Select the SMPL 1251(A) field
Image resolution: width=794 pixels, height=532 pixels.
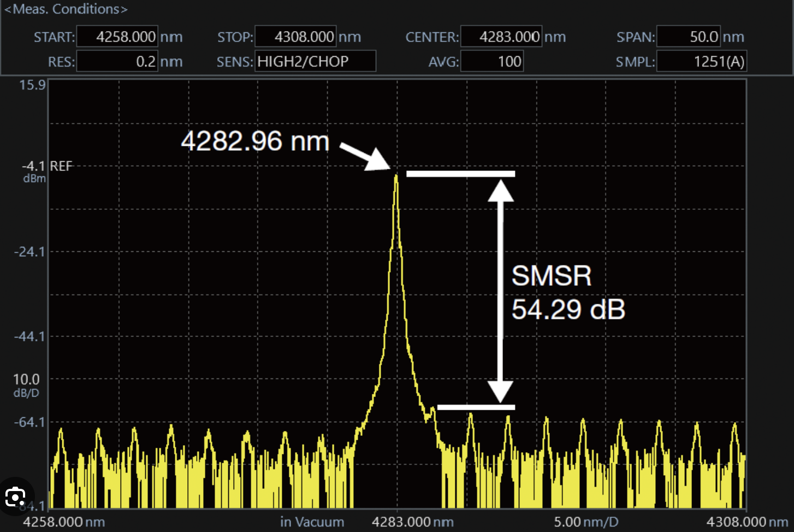701,61
